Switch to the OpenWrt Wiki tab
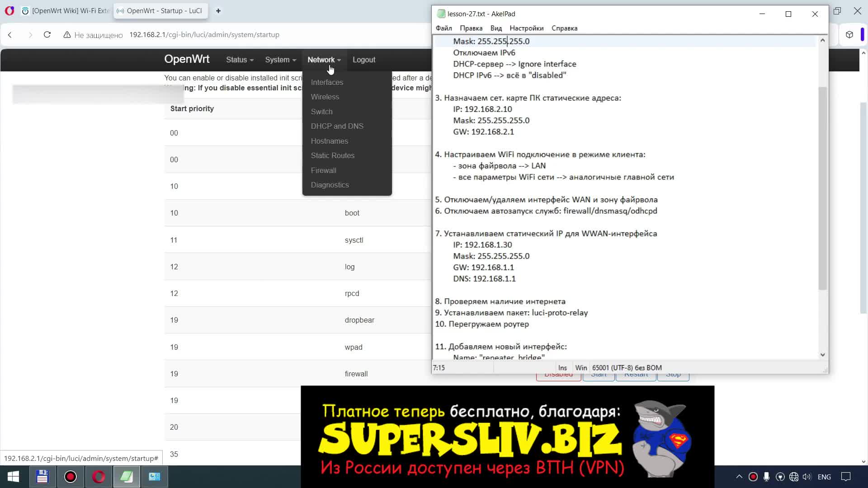Image resolution: width=868 pixels, height=488 pixels. coord(66,11)
